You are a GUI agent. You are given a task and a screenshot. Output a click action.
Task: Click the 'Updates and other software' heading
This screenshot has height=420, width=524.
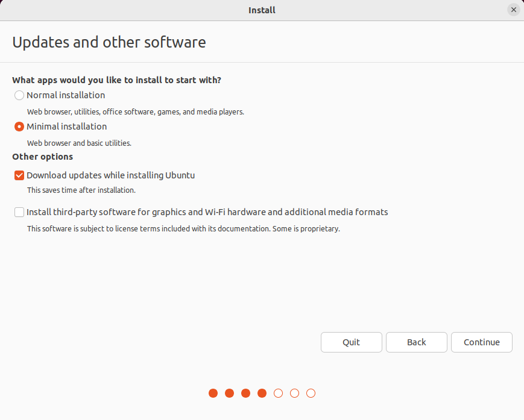109,42
